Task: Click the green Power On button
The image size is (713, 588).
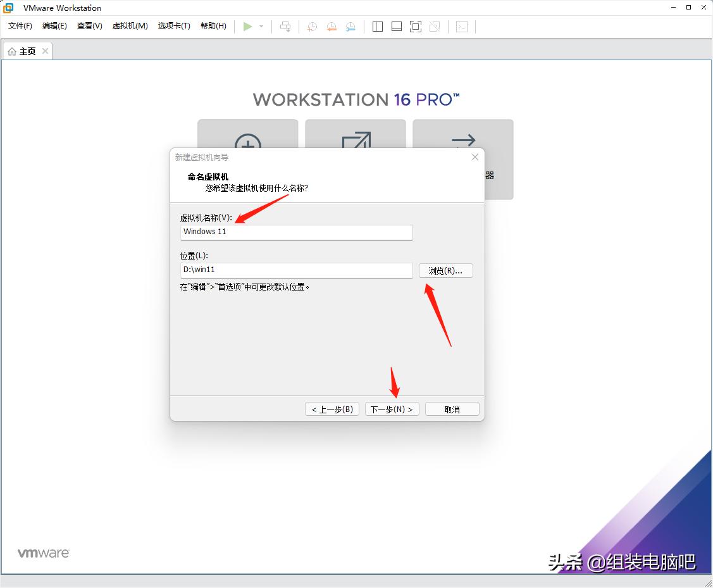Action: point(248,26)
